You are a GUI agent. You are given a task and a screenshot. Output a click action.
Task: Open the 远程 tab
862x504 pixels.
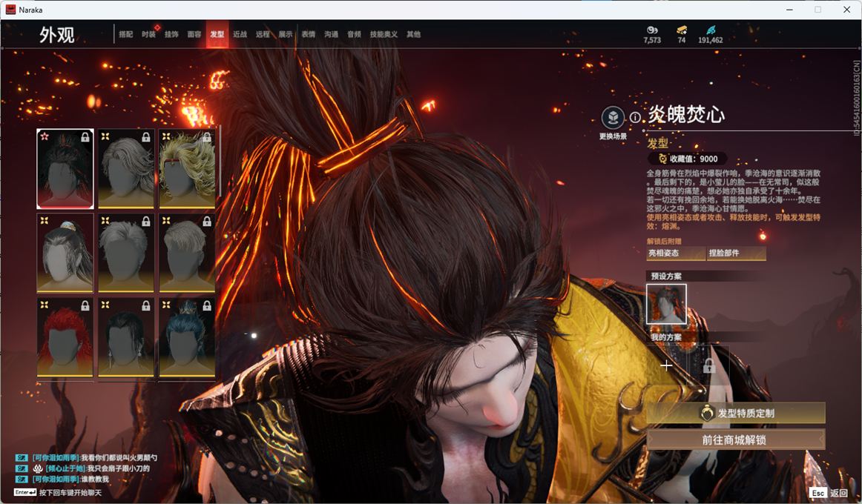263,34
